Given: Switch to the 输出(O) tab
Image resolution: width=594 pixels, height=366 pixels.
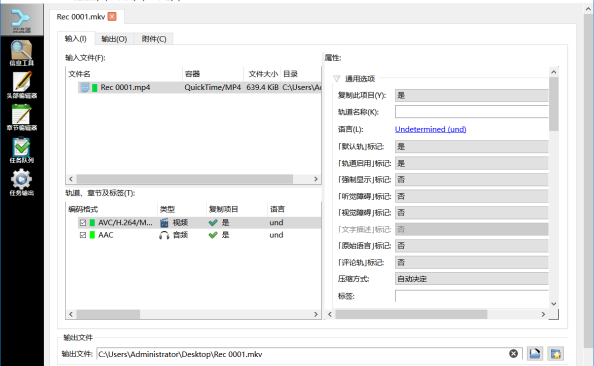Looking at the screenshot, I should coord(114,39).
